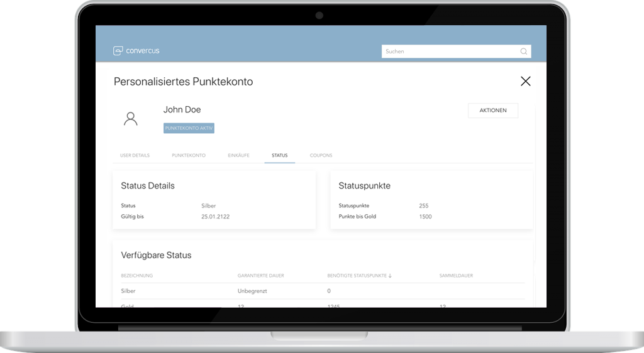The image size is (644, 353).
Task: Close the Personalisiertes Punktekonto dialog
Action: pos(526,81)
